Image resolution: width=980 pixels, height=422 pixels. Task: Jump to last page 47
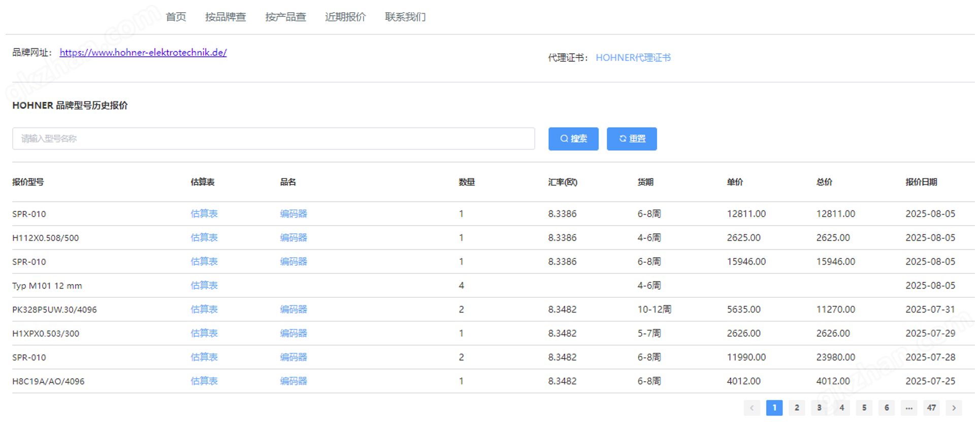coord(931,408)
